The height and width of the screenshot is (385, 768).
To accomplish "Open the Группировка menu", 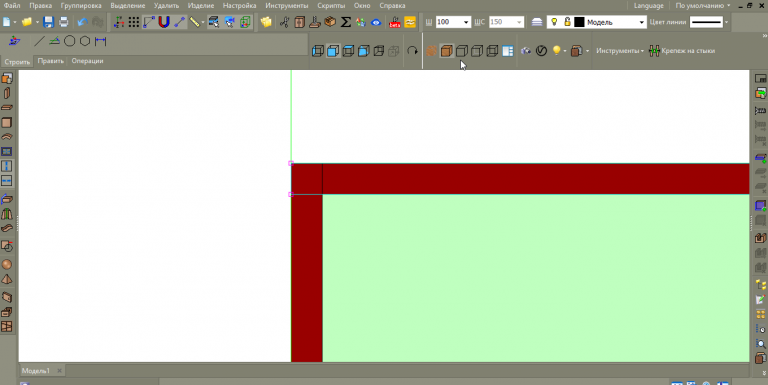I will pos(81,6).
